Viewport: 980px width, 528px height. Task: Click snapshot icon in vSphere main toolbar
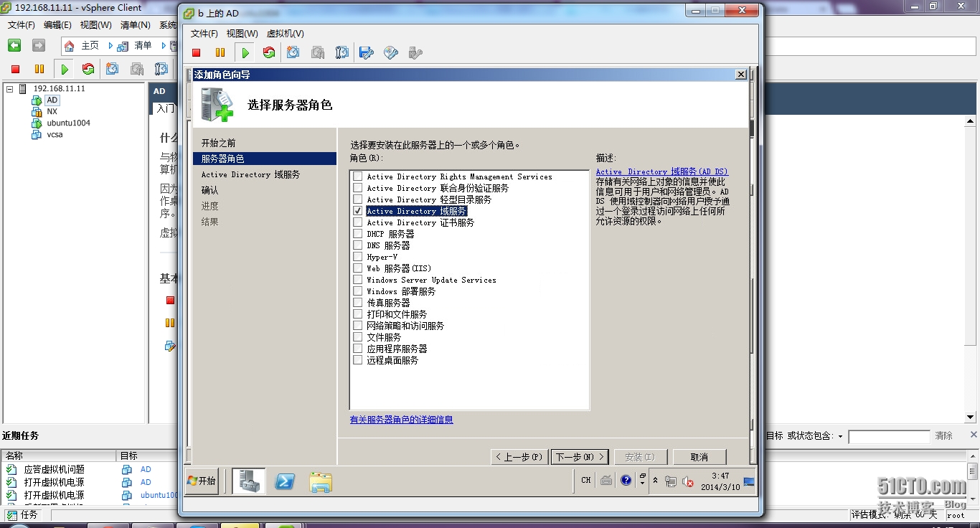(x=113, y=69)
